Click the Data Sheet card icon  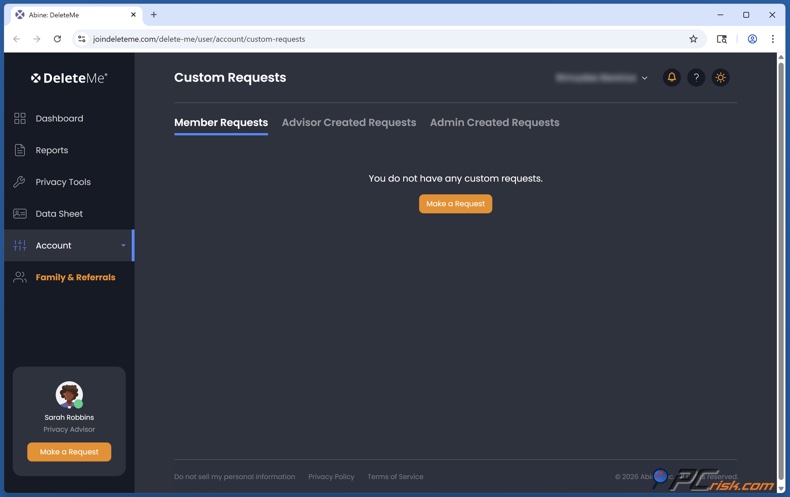(x=20, y=214)
